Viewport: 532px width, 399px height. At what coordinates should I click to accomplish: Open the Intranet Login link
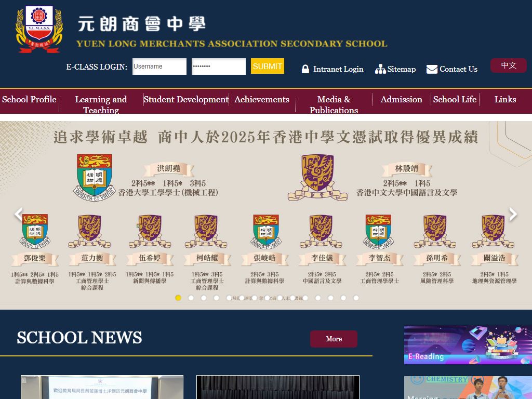tap(338, 69)
